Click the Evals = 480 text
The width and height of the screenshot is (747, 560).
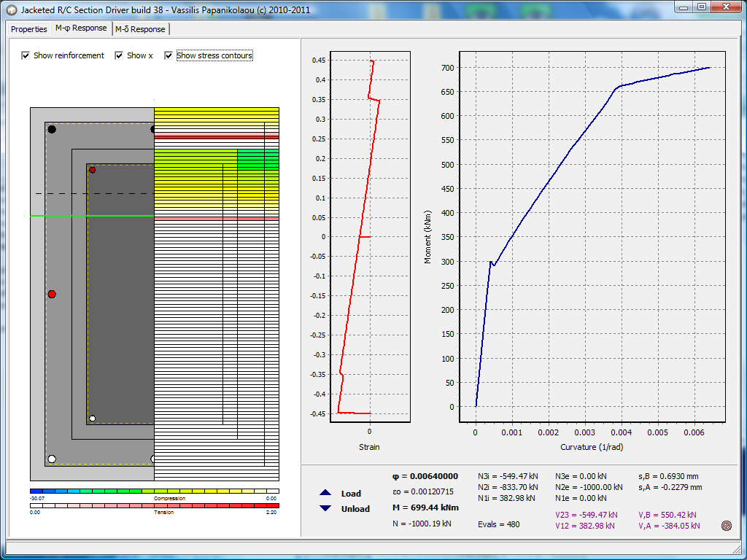point(499,524)
